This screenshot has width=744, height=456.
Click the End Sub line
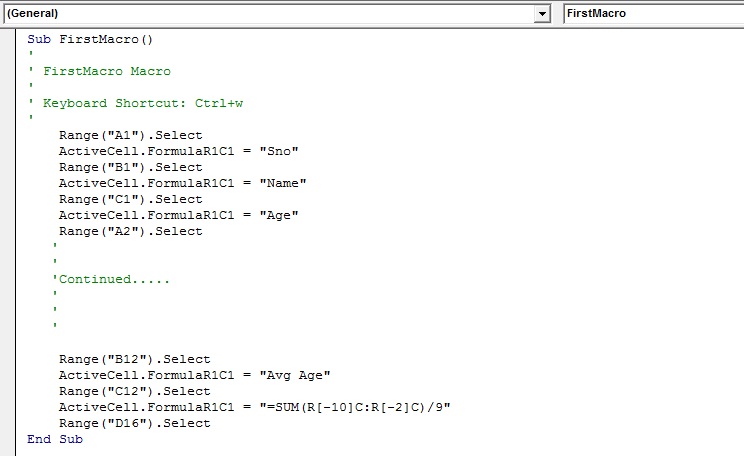55,439
